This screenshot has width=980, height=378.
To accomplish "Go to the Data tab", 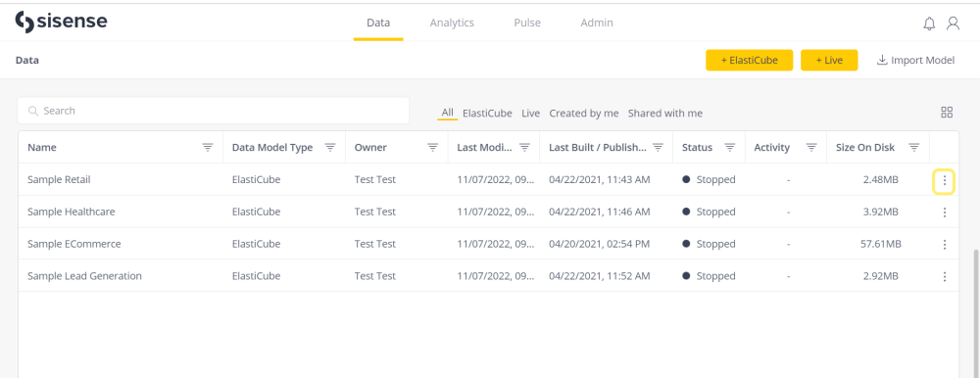I will coord(378,24).
